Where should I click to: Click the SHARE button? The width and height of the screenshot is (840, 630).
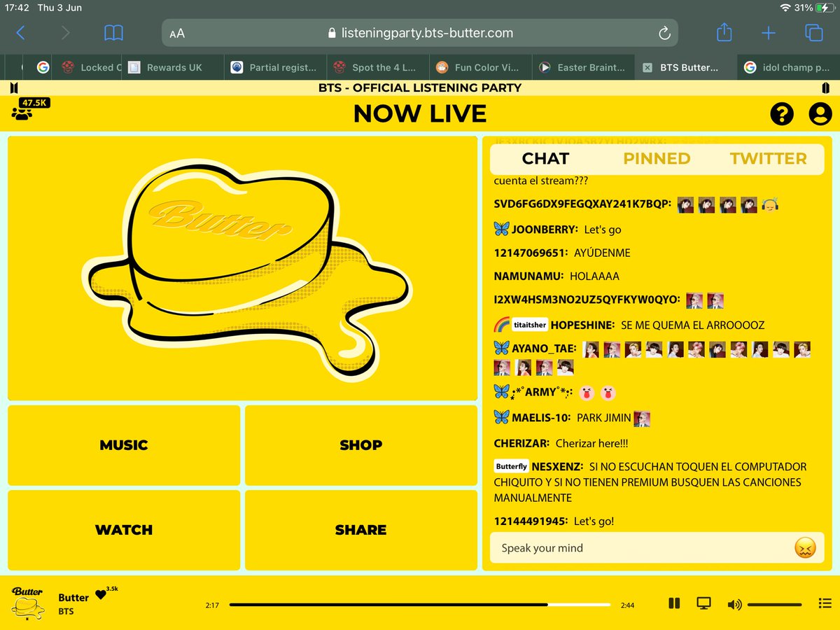(x=361, y=530)
